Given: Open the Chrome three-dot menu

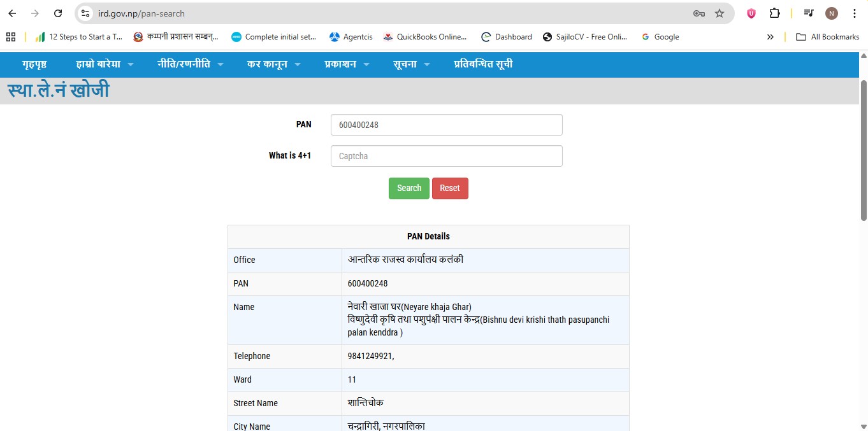Looking at the screenshot, I should click(x=854, y=13).
